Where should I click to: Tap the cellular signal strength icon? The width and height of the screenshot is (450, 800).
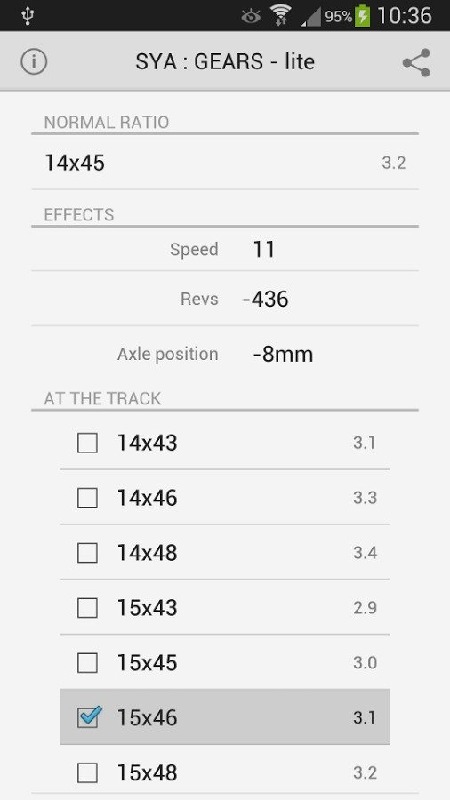pyautogui.click(x=310, y=17)
